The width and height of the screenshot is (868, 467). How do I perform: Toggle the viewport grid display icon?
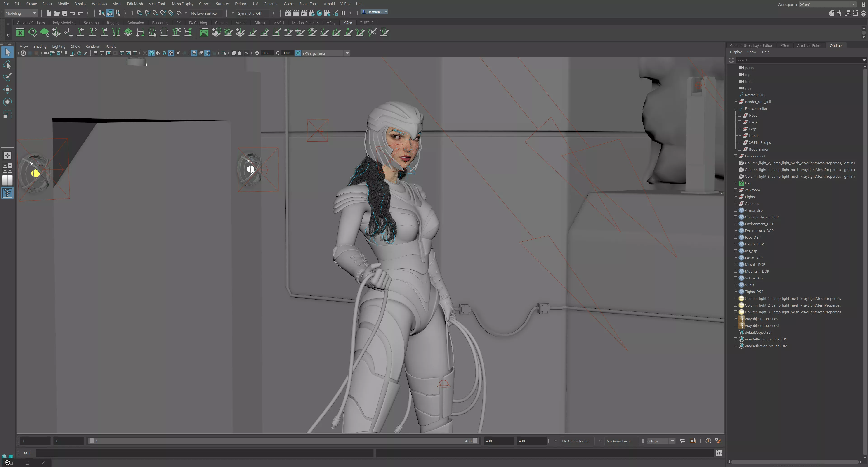point(95,53)
